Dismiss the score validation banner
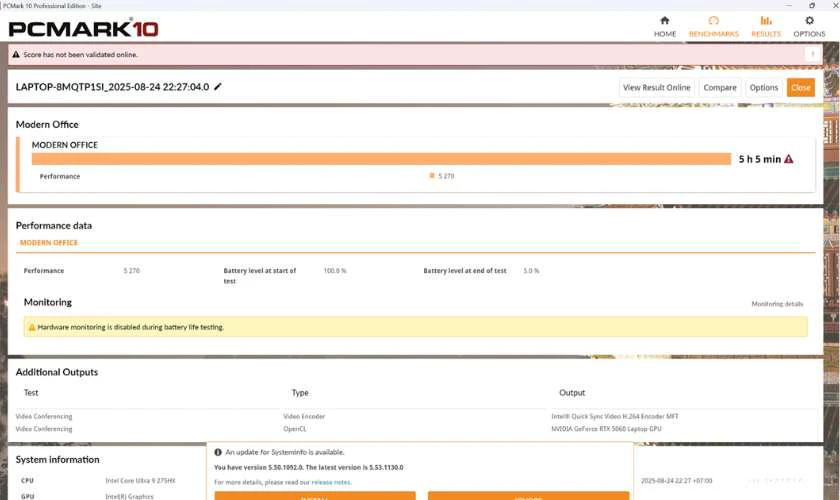840x500 pixels. [x=812, y=54]
